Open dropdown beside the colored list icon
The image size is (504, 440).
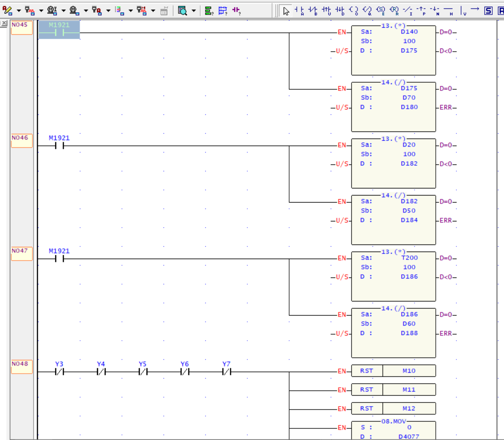pyautogui.click(x=130, y=11)
